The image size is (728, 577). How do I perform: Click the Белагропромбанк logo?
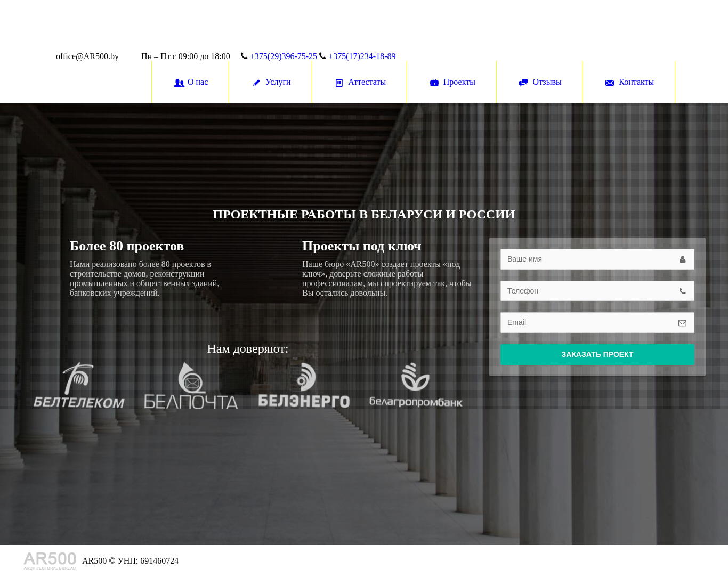(416, 385)
